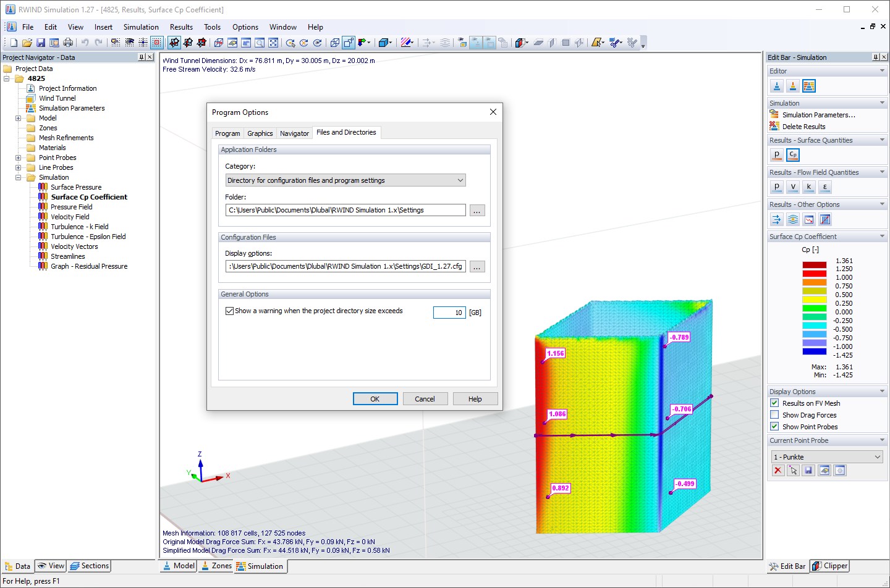Viewport: 890px width, 588px height.
Task: Click Simulation Parameters... link in Edit Bar
Action: click(x=818, y=115)
